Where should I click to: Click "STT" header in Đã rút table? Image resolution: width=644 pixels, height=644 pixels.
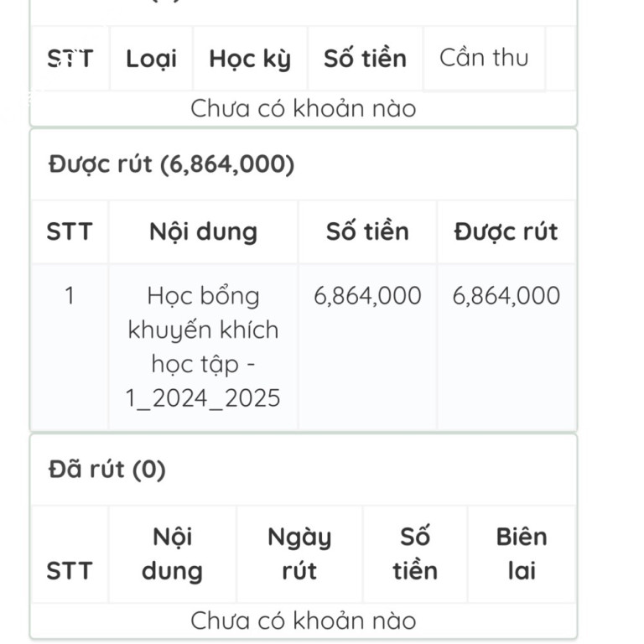(x=70, y=571)
